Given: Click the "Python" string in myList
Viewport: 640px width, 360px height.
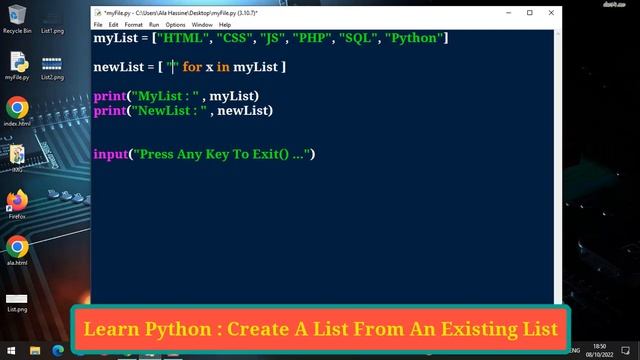Looking at the screenshot, I should pyautogui.click(x=414, y=38).
